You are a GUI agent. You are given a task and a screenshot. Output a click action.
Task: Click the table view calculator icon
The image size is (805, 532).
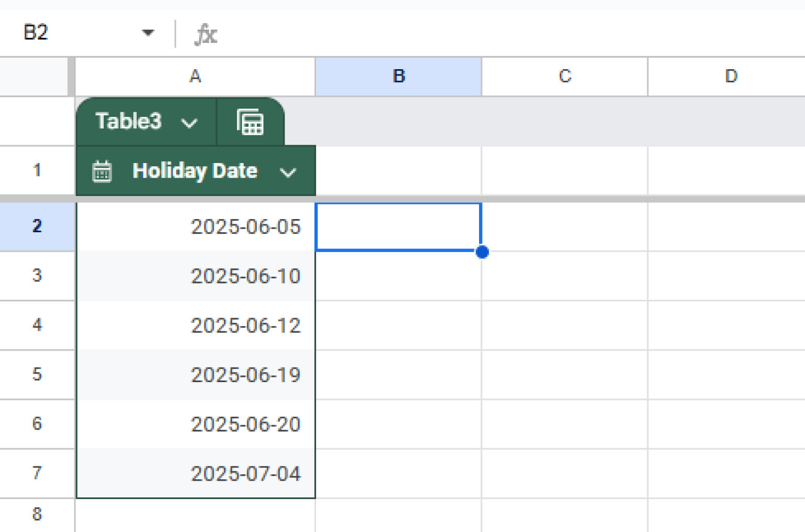pyautogui.click(x=250, y=122)
